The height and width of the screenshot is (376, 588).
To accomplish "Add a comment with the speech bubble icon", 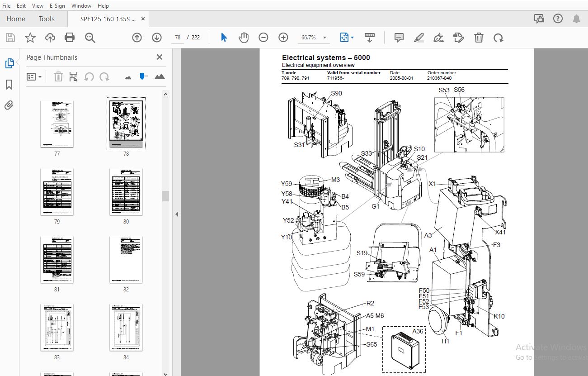I will (399, 38).
